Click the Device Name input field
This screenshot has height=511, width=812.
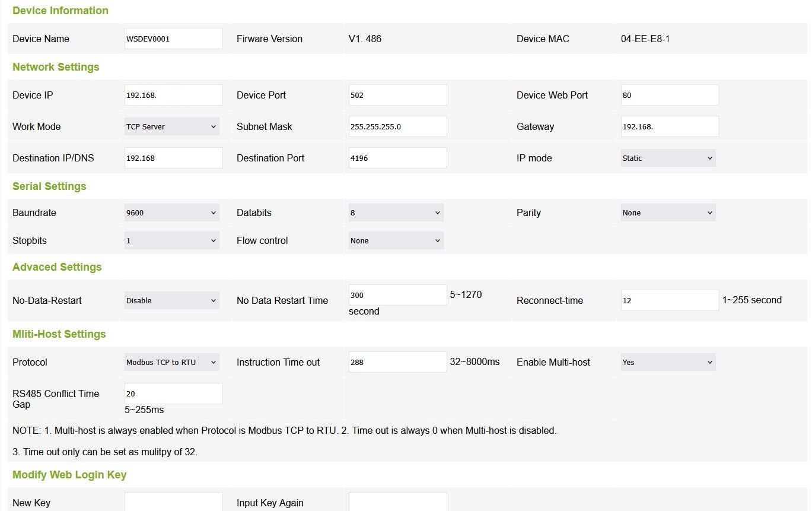[173, 39]
